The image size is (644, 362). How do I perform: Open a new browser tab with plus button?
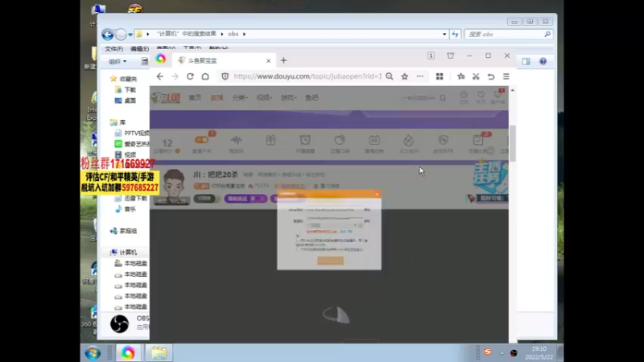[283, 60]
